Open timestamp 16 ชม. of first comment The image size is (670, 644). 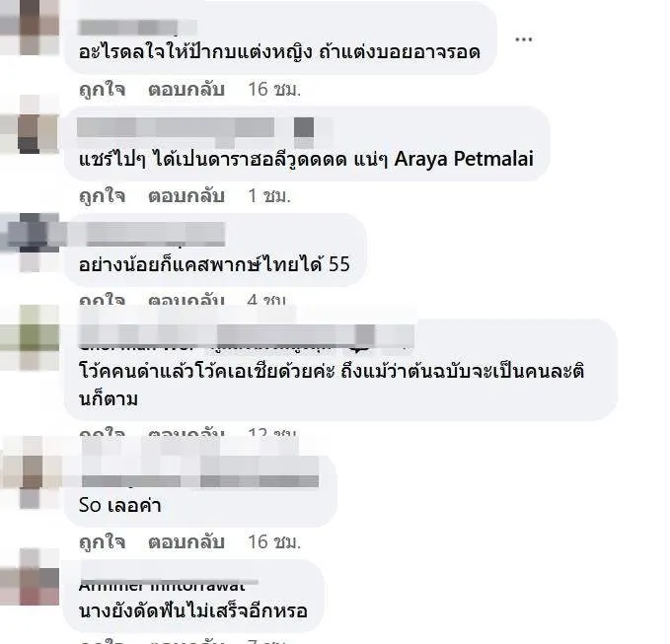[274, 90]
